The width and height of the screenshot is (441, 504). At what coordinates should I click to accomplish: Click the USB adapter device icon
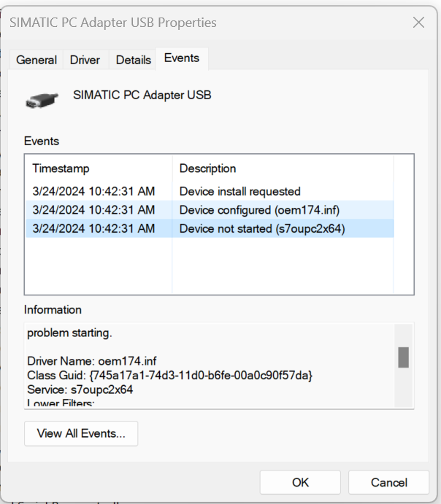[43, 99]
